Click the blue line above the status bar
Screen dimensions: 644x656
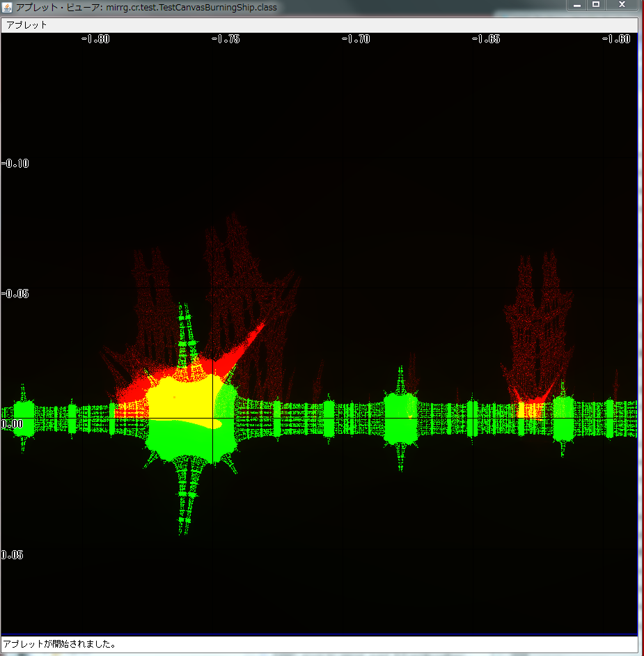click(x=319, y=634)
